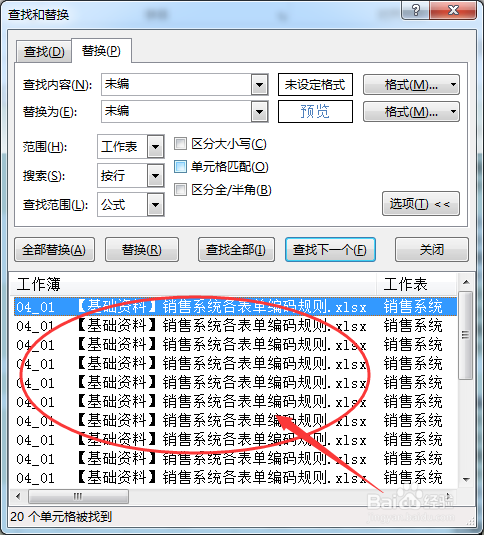Click 查找下一个(F) button
The height and width of the screenshot is (535, 484).
(x=331, y=250)
